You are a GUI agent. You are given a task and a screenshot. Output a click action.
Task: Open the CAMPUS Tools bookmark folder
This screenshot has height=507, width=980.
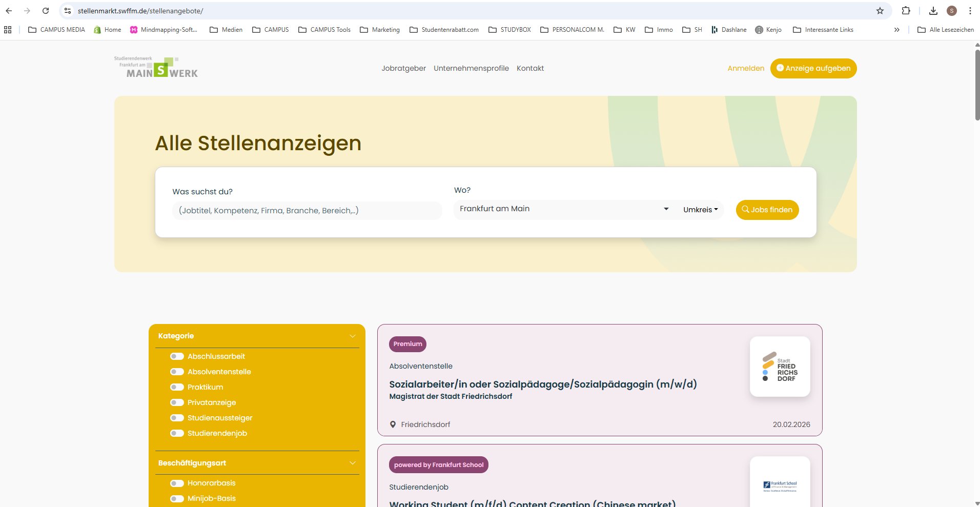tap(324, 30)
